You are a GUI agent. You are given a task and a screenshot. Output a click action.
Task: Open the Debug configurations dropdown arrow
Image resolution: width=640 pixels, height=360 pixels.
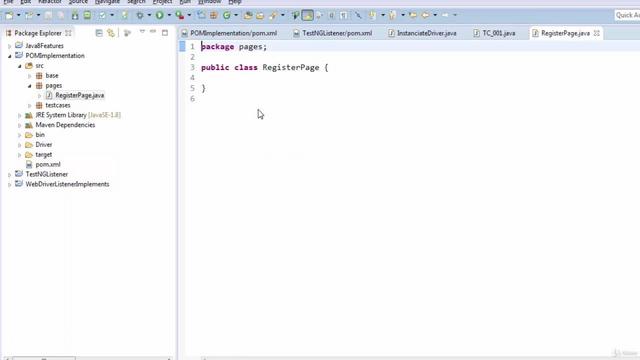click(149, 16)
